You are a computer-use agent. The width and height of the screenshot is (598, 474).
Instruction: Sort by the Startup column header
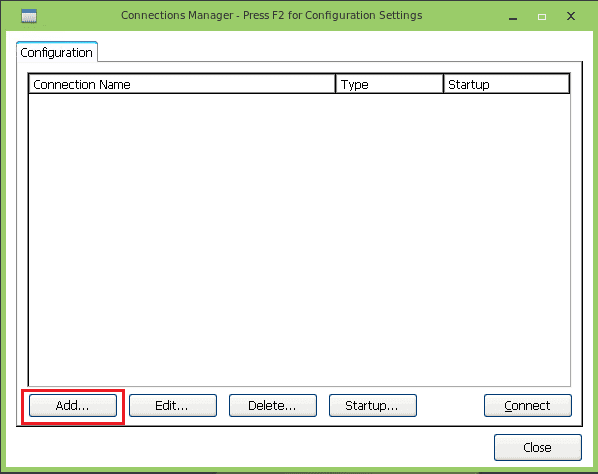pyautogui.click(x=506, y=84)
